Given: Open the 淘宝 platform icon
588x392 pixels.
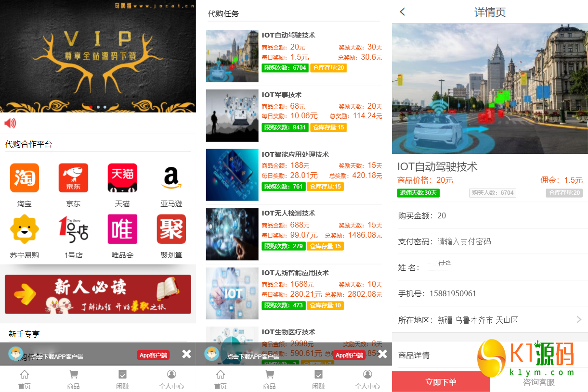Looking at the screenshot, I should [25, 178].
